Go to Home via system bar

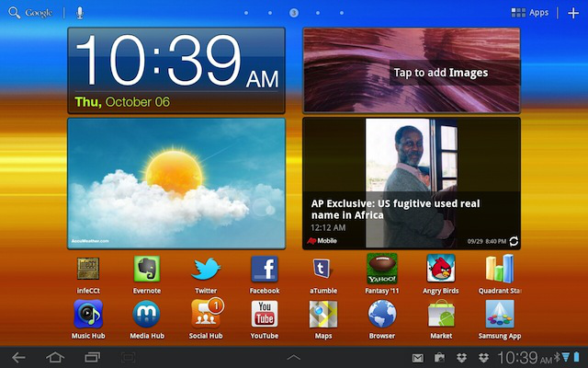[55, 358]
